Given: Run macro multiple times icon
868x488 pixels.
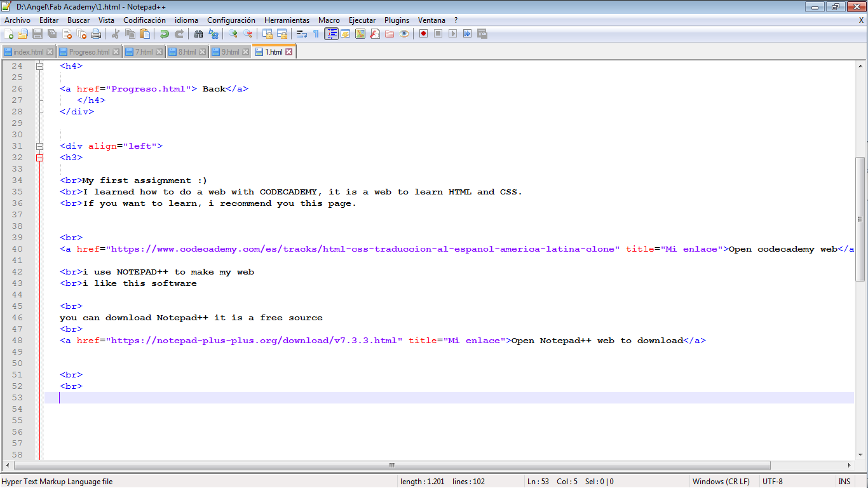Looking at the screenshot, I should coord(468,34).
